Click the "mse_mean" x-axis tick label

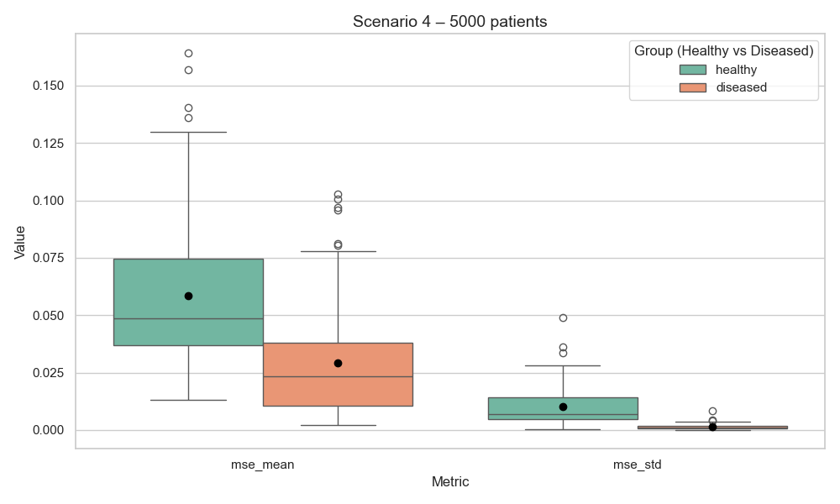point(263,464)
